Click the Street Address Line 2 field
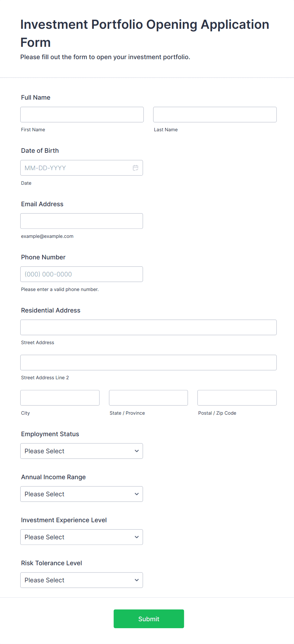Viewport: 294px width, 644px height. [148, 362]
